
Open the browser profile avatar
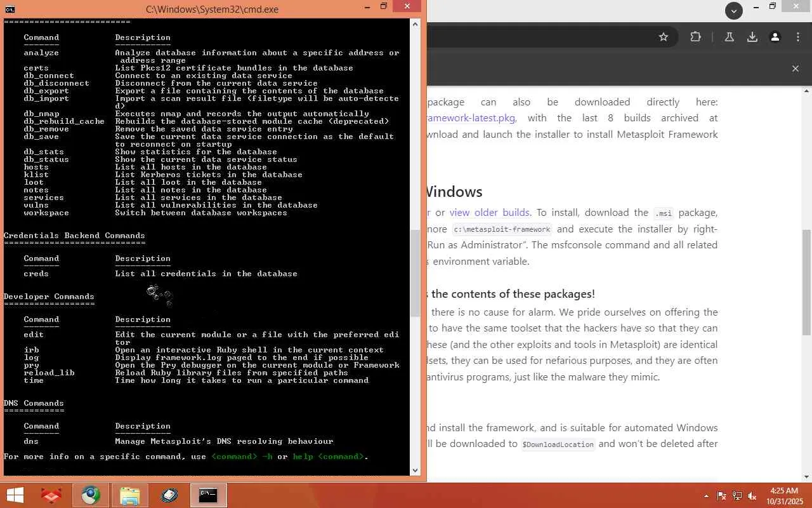point(775,37)
